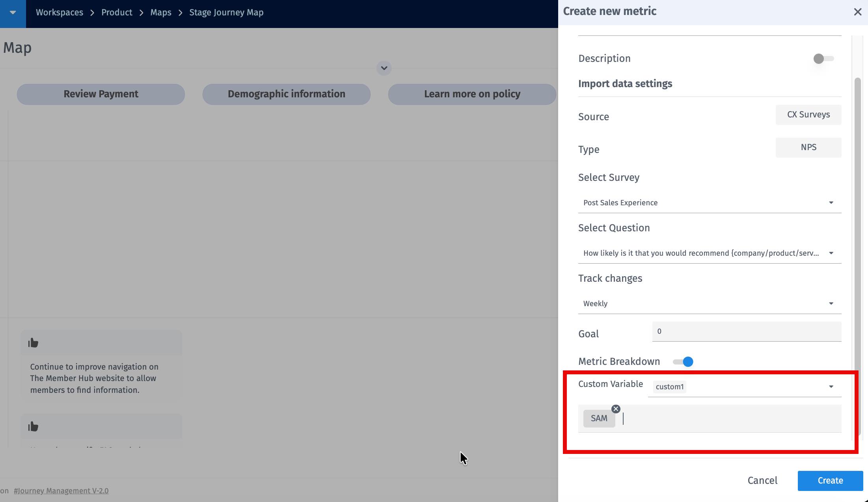Collapse the stage row using the chevron

pyautogui.click(x=384, y=68)
